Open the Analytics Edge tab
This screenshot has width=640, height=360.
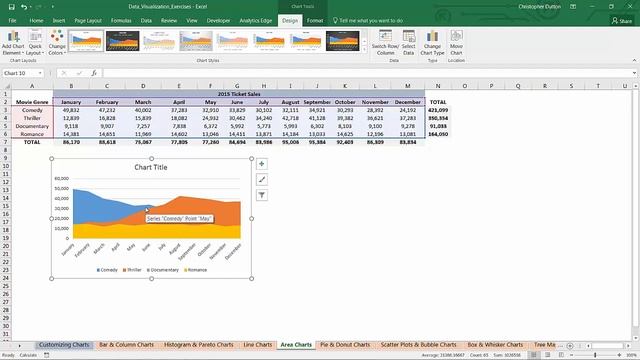pyautogui.click(x=256, y=20)
